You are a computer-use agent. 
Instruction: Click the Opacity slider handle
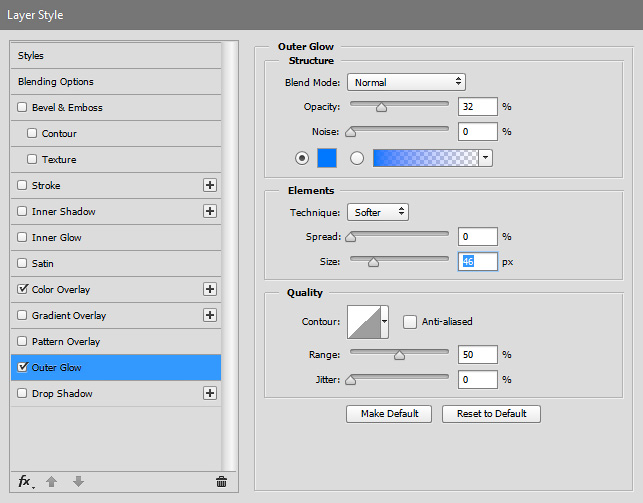(381, 107)
